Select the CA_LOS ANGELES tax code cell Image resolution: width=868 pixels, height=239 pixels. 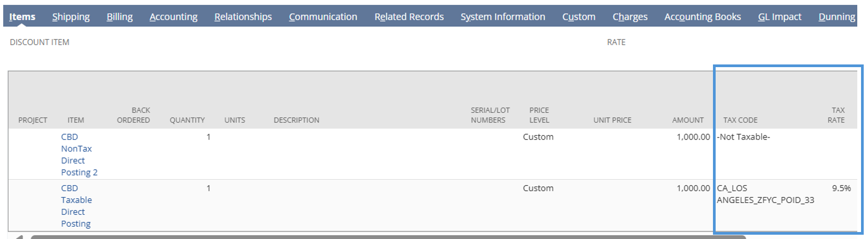tap(765, 194)
